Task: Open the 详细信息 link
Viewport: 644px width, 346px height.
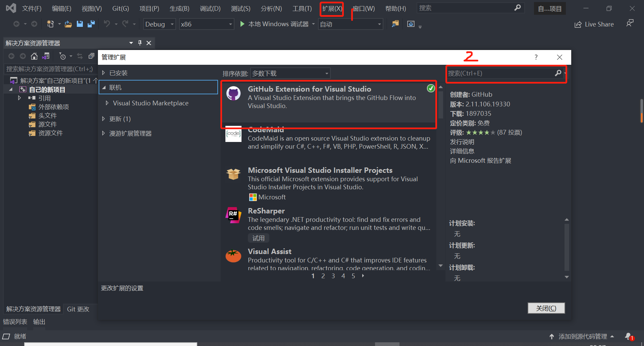Action: click(x=462, y=151)
